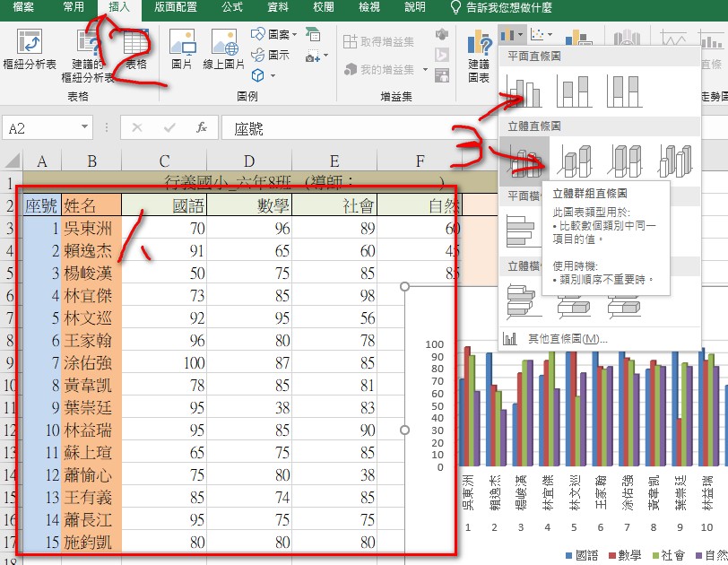Insert an icon via 圖示
The height and width of the screenshot is (565, 728).
[270, 55]
